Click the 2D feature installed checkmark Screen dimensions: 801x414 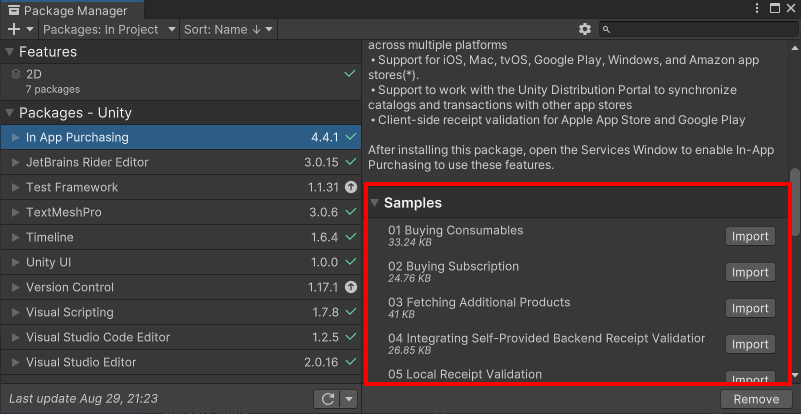click(x=350, y=74)
